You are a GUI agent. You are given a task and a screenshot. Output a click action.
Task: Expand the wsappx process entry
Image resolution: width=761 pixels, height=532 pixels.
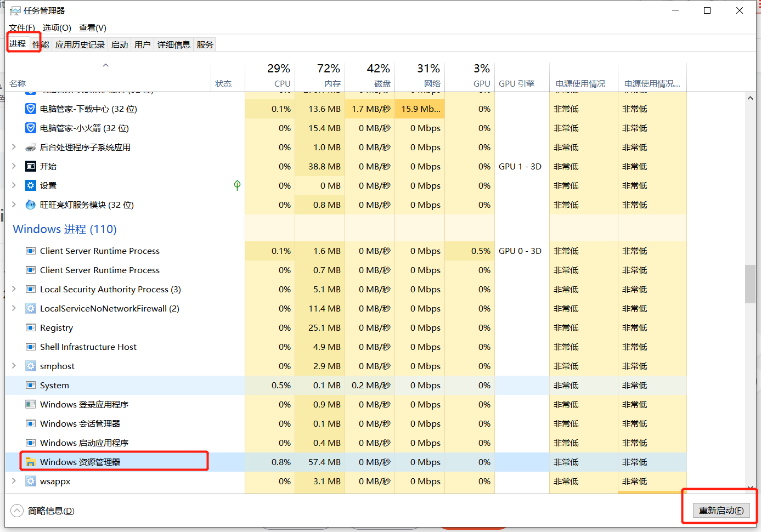[x=13, y=481]
